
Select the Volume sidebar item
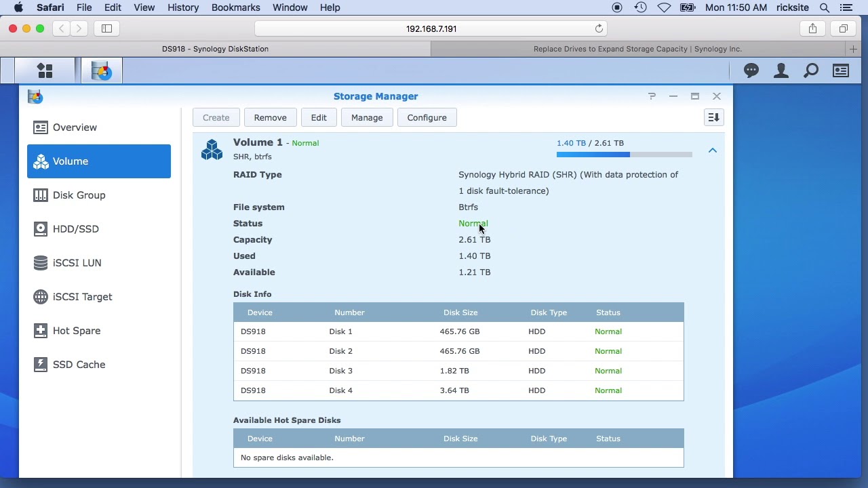coord(99,161)
